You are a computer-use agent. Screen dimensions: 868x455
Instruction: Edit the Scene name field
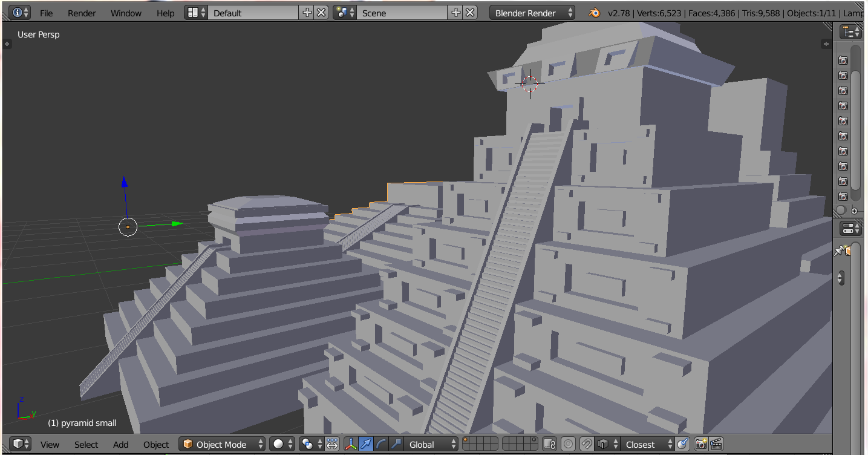403,13
